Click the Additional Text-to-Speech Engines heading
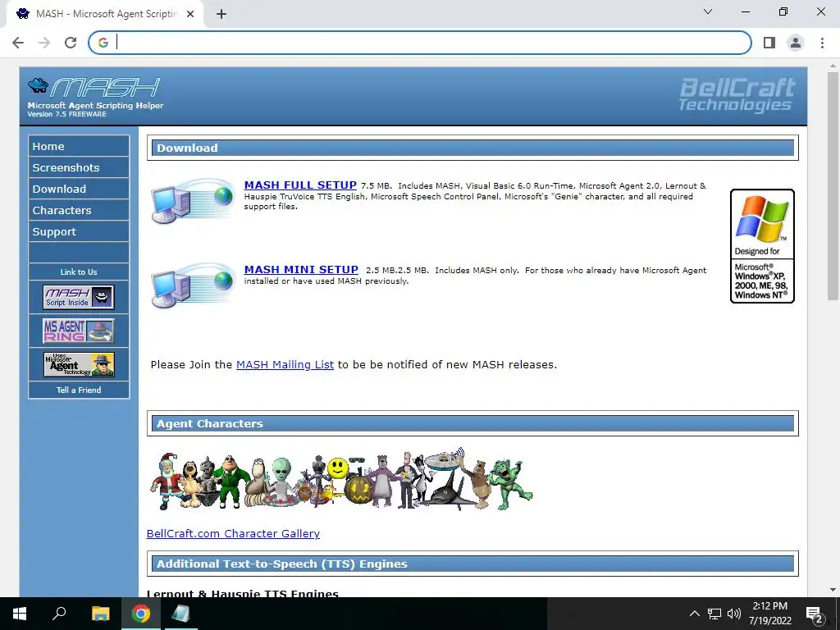Image resolution: width=840 pixels, height=630 pixels. point(472,564)
